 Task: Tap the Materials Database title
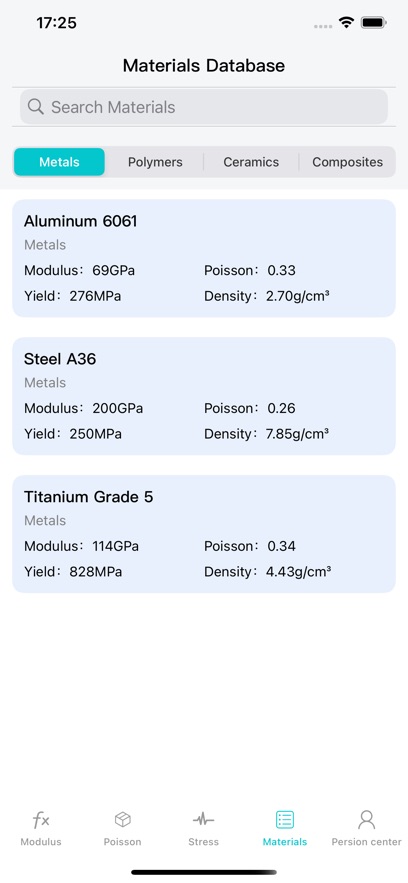click(x=204, y=66)
